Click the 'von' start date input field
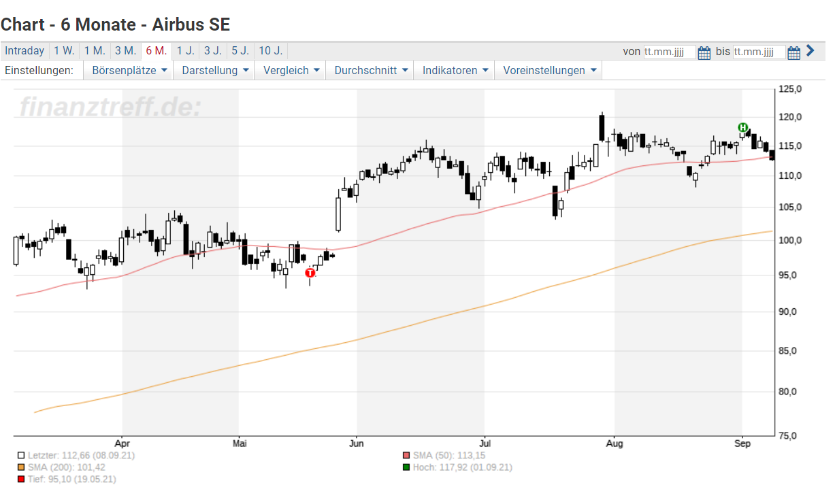This screenshot has width=835, height=504. tap(670, 52)
